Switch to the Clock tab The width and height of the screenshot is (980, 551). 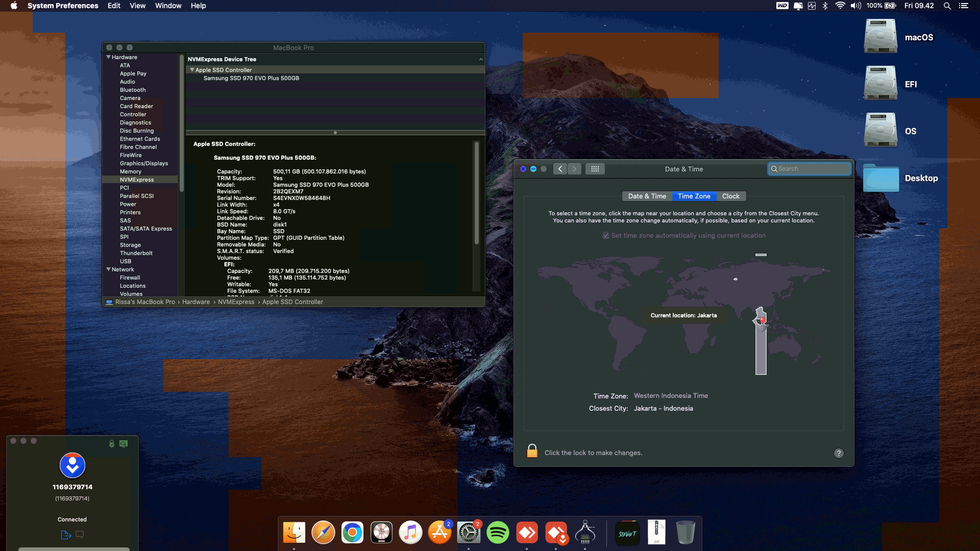pyautogui.click(x=730, y=196)
